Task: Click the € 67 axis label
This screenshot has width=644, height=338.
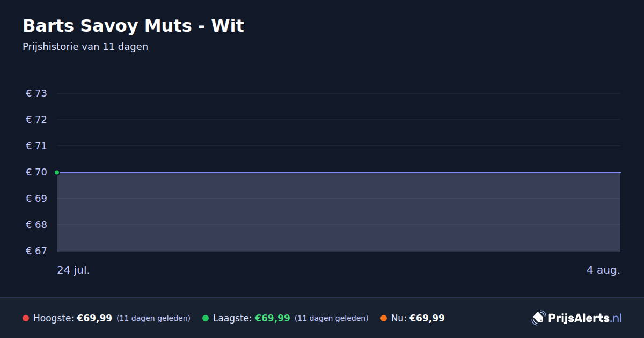Action: pos(36,251)
